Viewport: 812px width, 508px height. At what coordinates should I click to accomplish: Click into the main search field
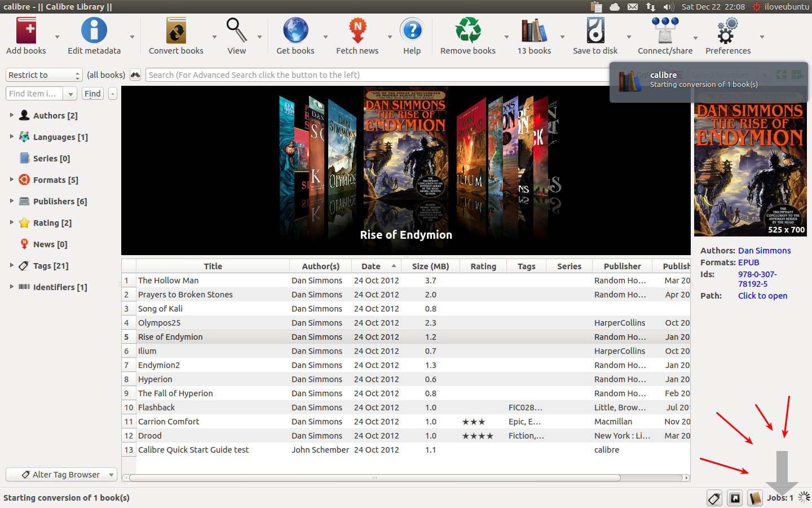(378, 75)
